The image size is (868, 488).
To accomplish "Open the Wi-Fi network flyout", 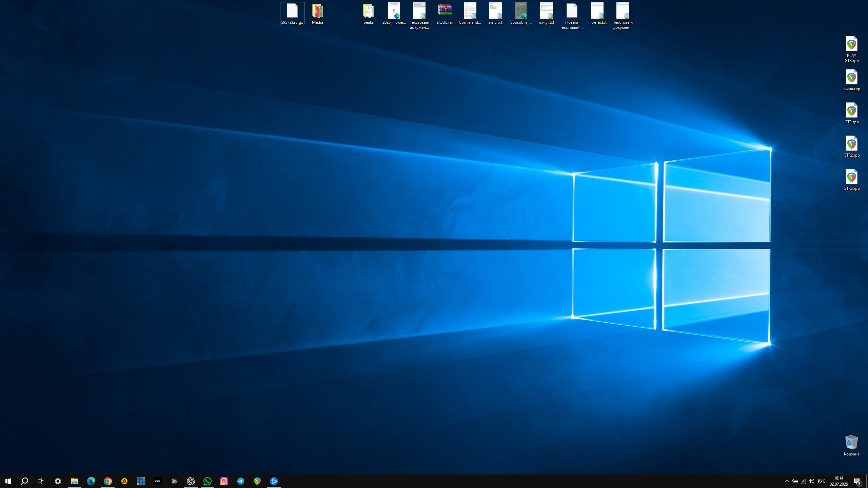I will 803,481.
